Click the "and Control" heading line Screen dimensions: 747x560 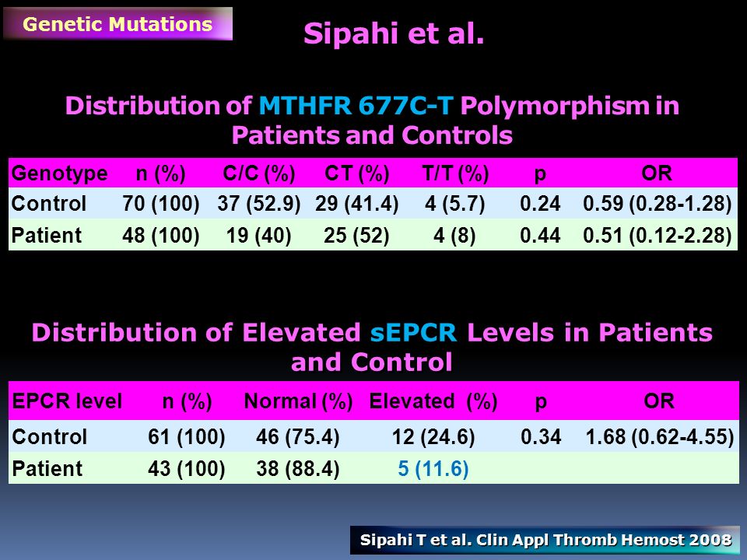372,362
